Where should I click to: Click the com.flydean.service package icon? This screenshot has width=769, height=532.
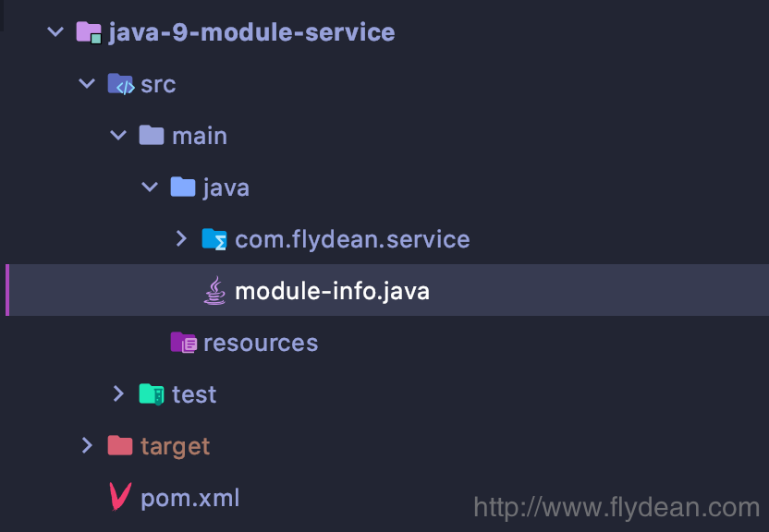point(214,240)
